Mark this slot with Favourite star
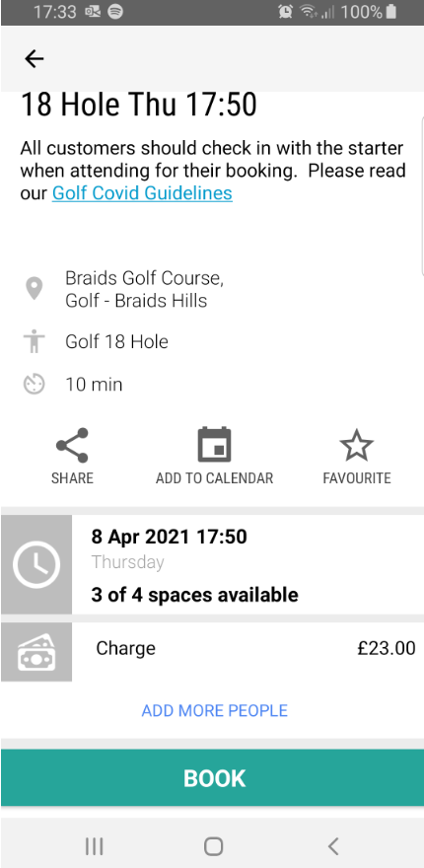Screen dimensions: 424x868 tap(357, 446)
